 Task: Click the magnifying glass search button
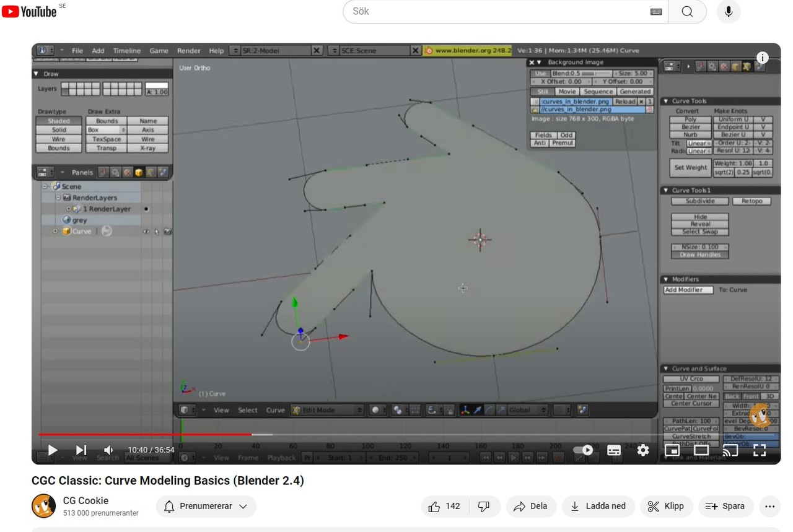point(687,12)
